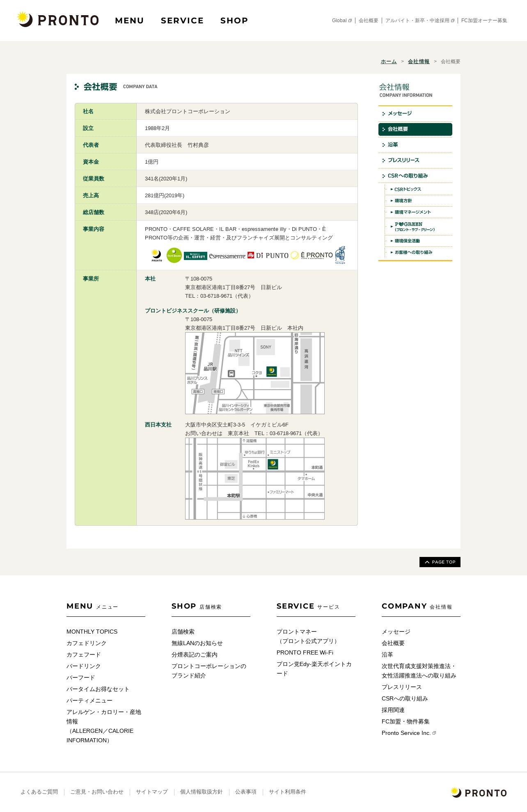This screenshot has width=527, height=812.
Task: Open 無線LANのお知らせ footer link
Action: pos(197,643)
